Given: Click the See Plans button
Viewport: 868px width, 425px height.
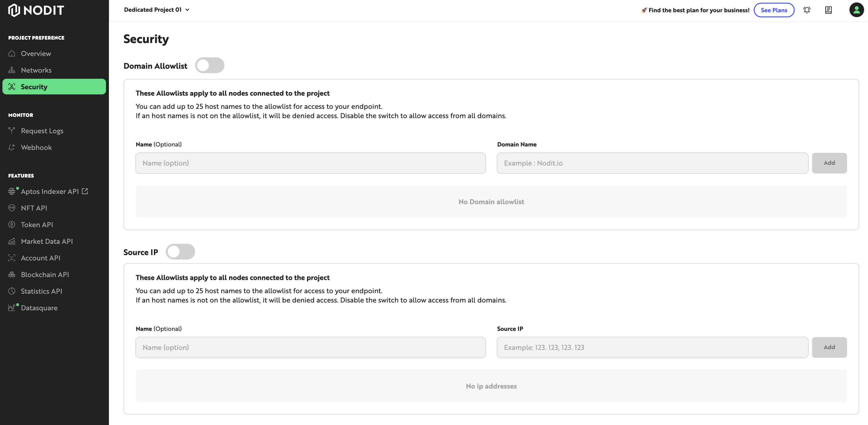Looking at the screenshot, I should pos(774,10).
